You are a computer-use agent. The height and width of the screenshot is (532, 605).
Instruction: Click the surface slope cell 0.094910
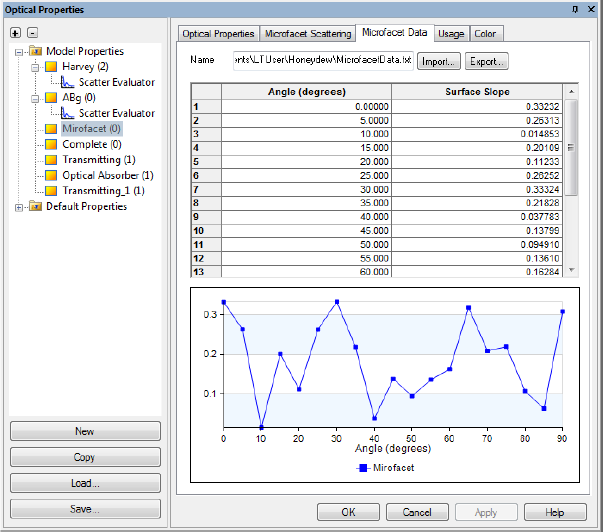(x=477, y=245)
